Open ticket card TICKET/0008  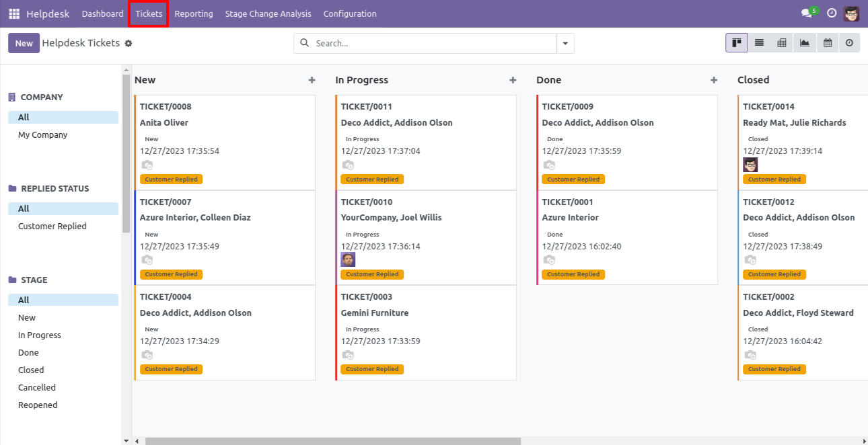point(225,143)
